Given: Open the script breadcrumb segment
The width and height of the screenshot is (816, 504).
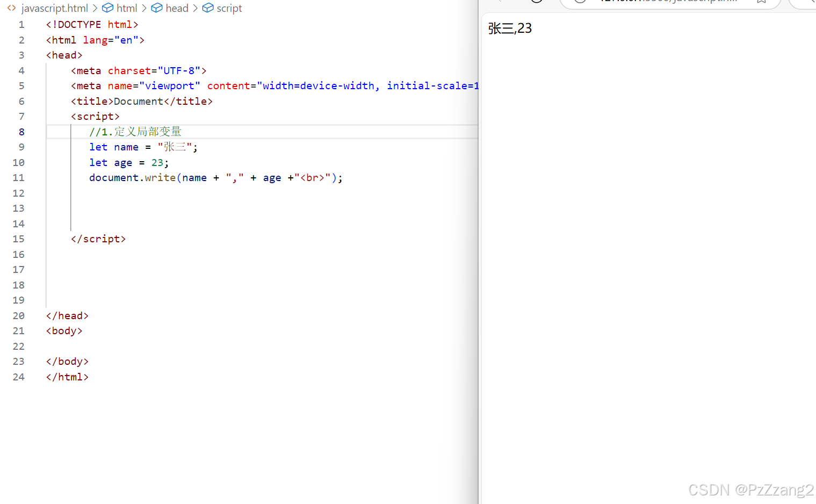Looking at the screenshot, I should click(229, 8).
